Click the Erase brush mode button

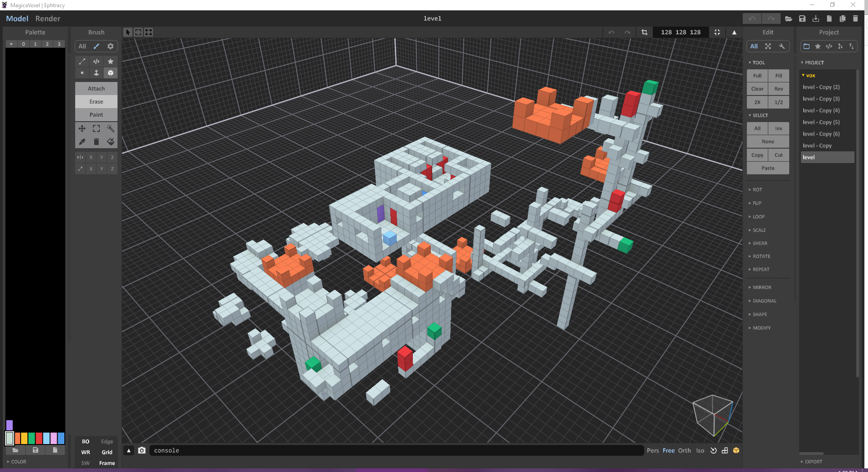(96, 102)
